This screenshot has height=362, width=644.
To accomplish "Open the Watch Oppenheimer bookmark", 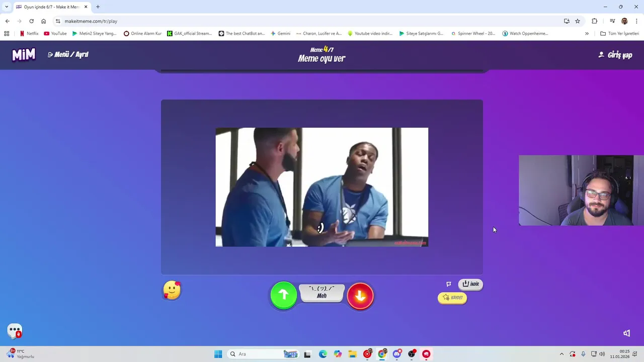I will tap(525, 34).
